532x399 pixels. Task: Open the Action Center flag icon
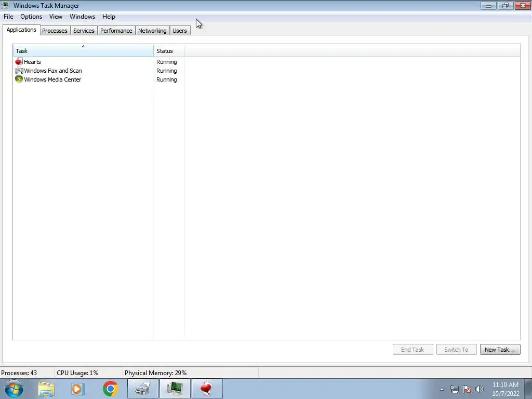pos(467,389)
